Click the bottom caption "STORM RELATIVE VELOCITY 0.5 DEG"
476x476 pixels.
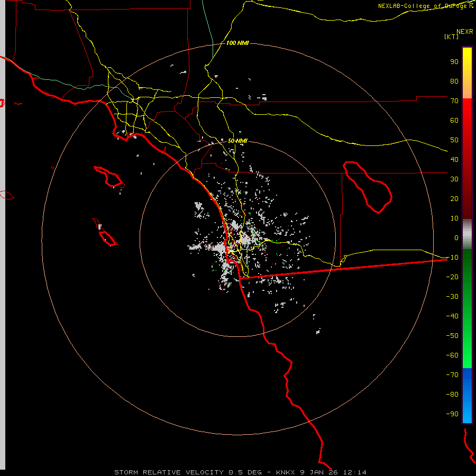(188, 472)
